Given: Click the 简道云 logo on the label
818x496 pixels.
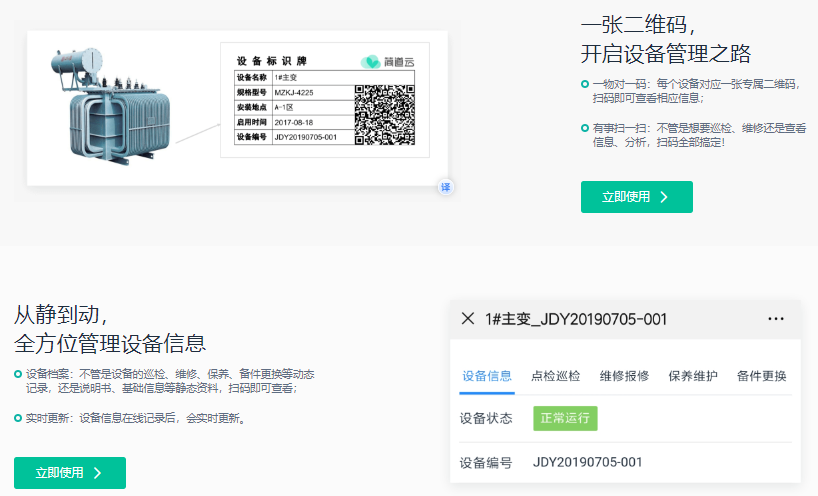Looking at the screenshot, I should 387,62.
